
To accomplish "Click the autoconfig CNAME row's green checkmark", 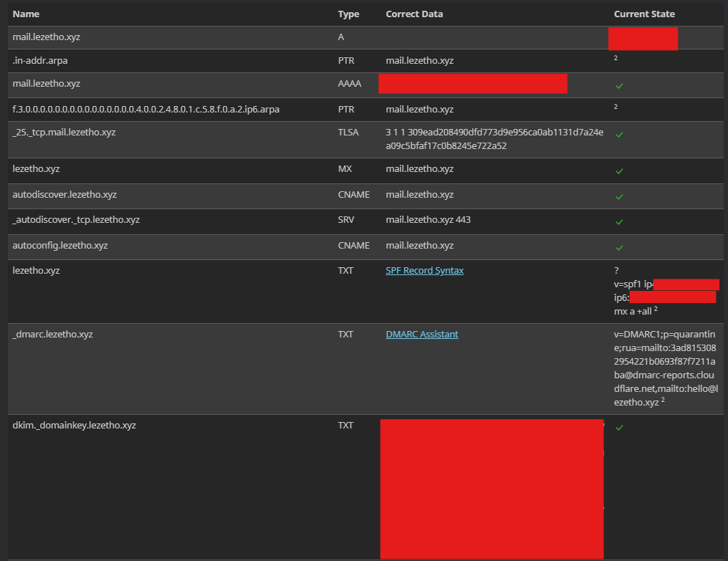I will pyautogui.click(x=619, y=248).
